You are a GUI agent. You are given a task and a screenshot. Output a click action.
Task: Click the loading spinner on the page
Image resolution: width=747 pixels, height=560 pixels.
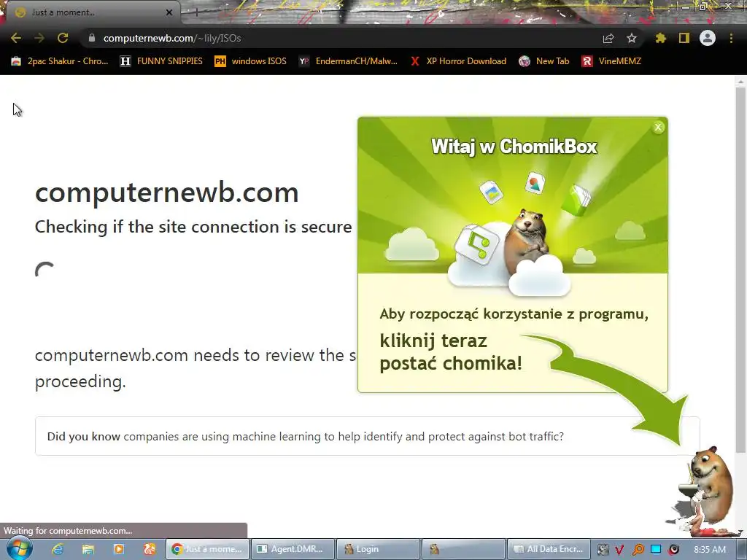(44, 271)
